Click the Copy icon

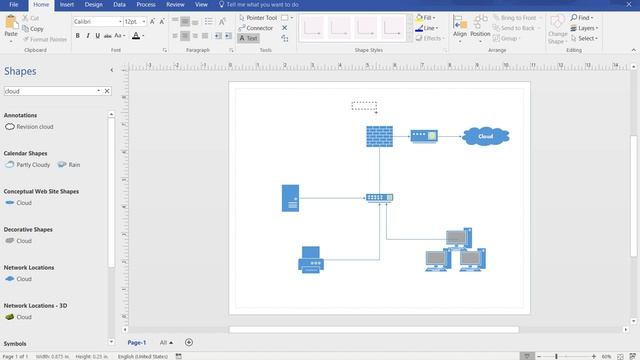point(25,29)
